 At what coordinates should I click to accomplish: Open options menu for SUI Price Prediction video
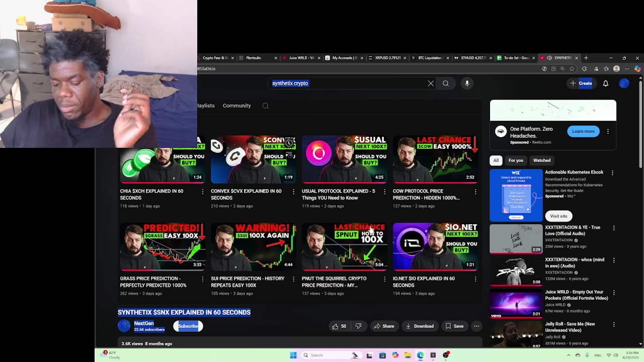tap(294, 279)
